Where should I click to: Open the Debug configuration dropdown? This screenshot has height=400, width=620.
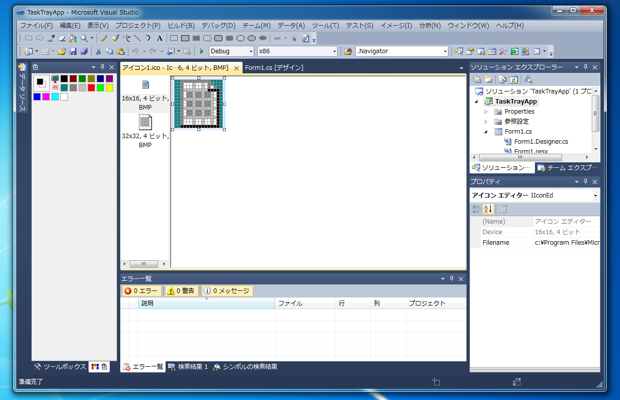[251, 51]
